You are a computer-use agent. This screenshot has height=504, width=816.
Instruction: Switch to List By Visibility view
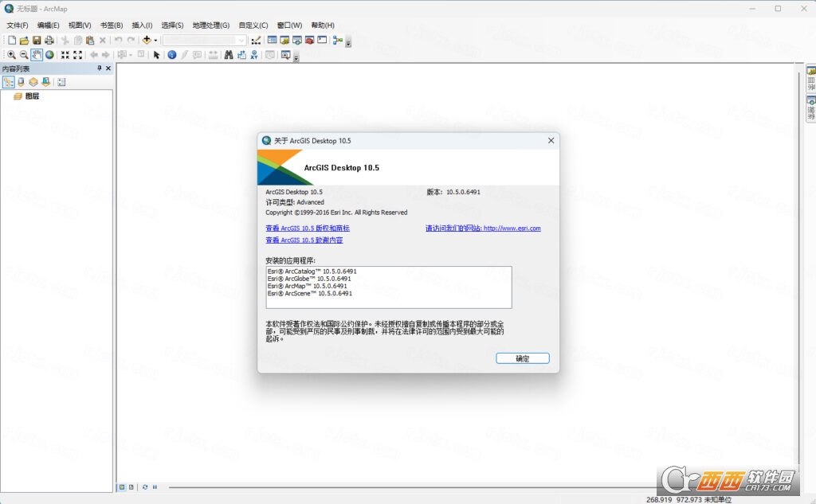(x=33, y=82)
